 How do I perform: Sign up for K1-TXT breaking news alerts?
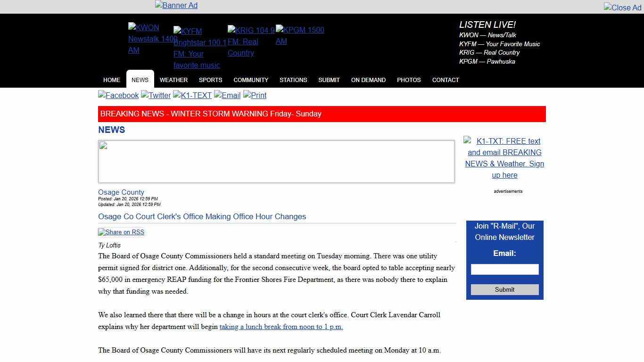click(x=504, y=158)
